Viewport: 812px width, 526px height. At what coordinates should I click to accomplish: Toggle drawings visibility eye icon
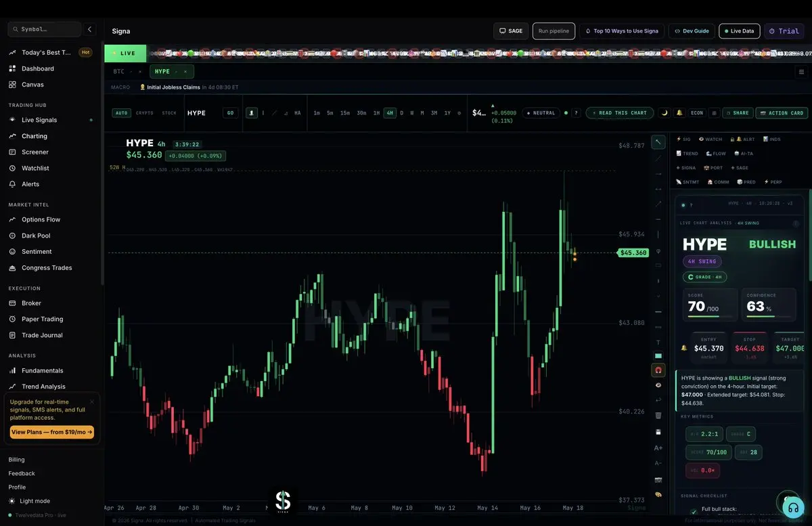point(658,385)
